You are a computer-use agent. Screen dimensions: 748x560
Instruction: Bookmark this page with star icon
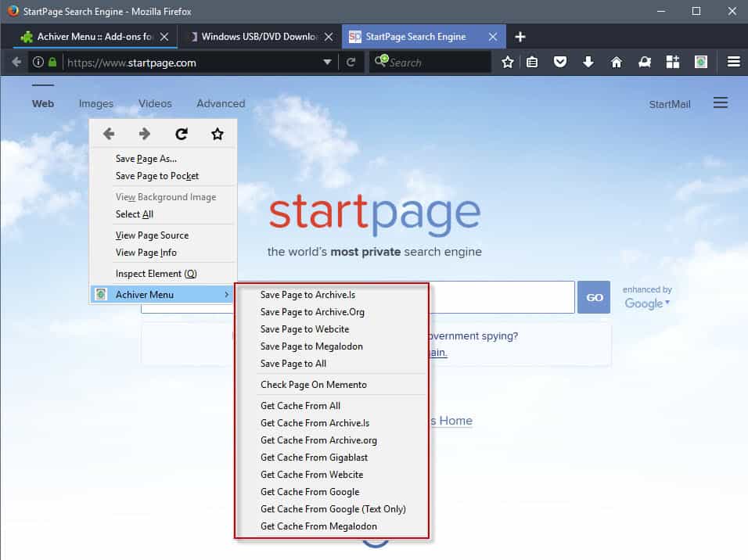click(x=508, y=62)
